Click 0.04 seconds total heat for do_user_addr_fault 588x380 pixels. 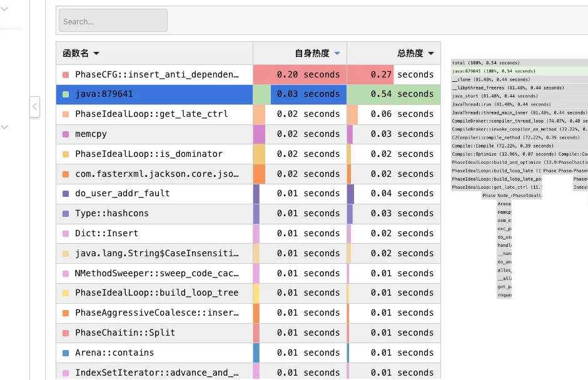click(393, 193)
